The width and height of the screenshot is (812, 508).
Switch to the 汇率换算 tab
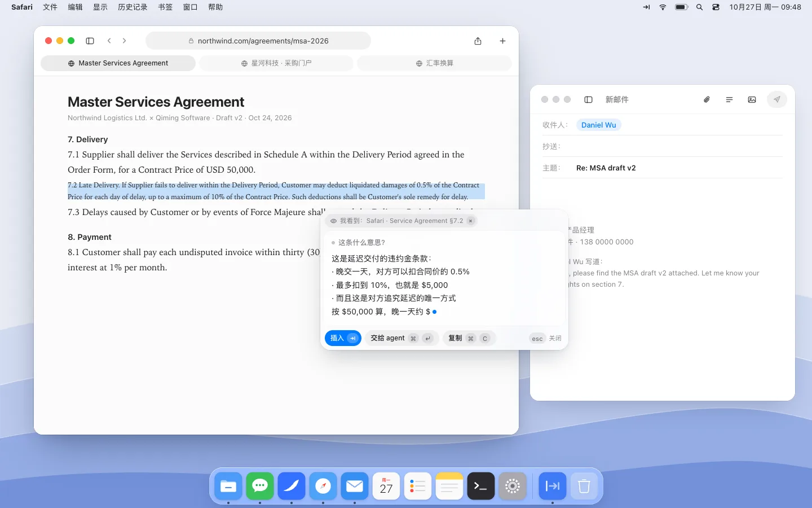[x=434, y=63]
